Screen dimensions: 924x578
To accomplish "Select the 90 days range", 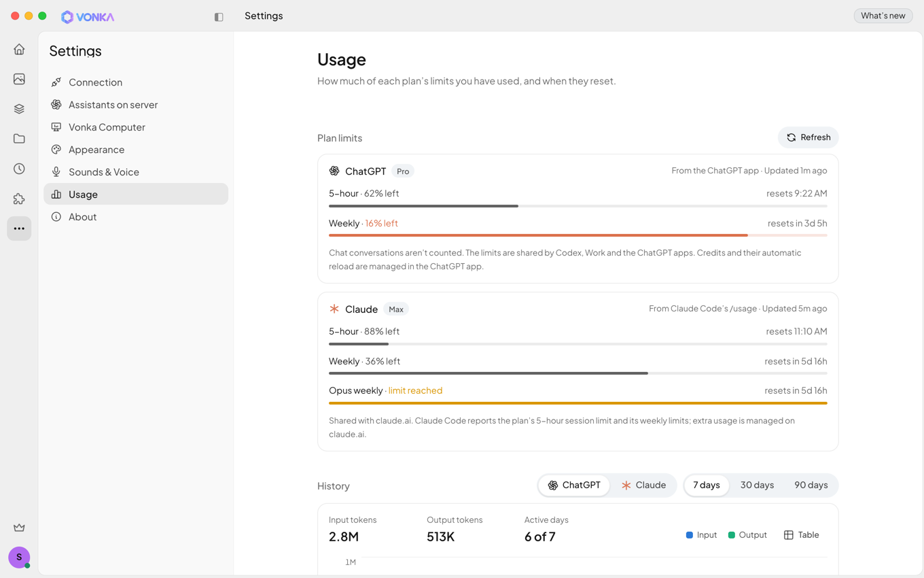I will [811, 486].
